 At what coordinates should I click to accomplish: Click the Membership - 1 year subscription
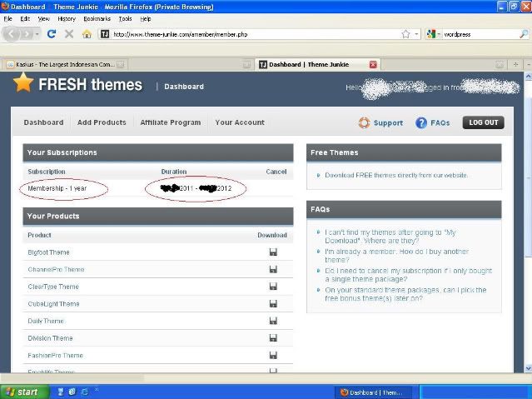pyautogui.click(x=57, y=188)
